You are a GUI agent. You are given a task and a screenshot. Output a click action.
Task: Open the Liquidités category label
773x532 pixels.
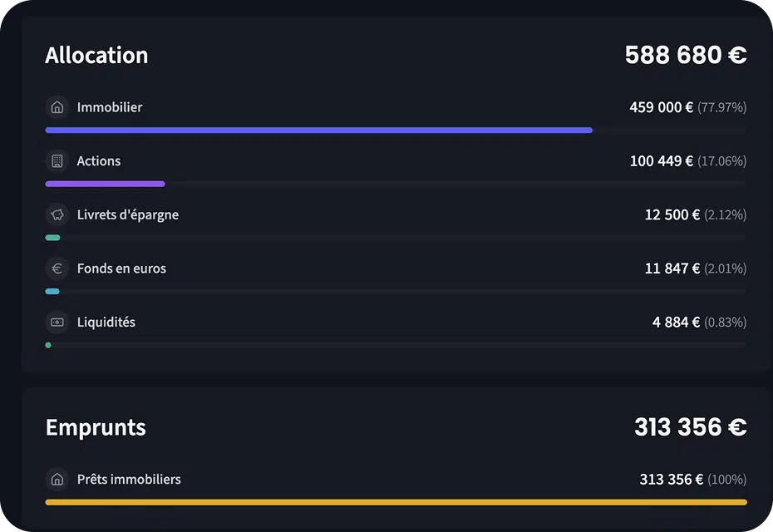coord(106,322)
